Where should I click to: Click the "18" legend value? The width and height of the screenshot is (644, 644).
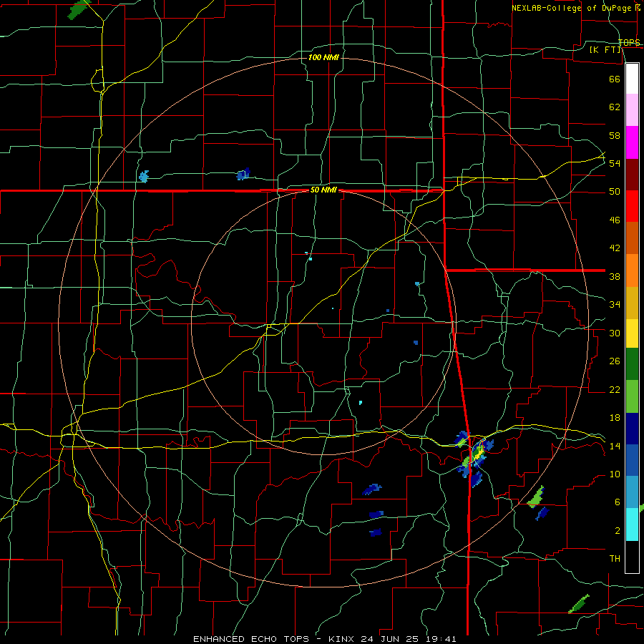pyautogui.click(x=615, y=418)
